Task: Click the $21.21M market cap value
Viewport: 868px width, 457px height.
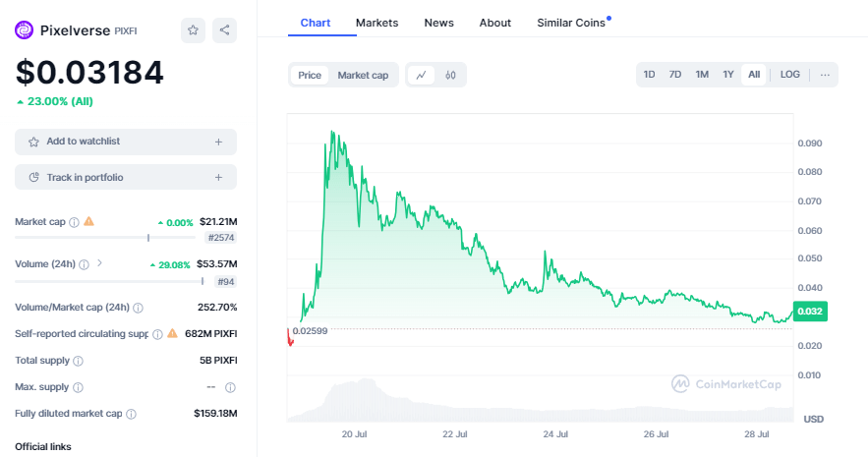Action: click(x=218, y=222)
